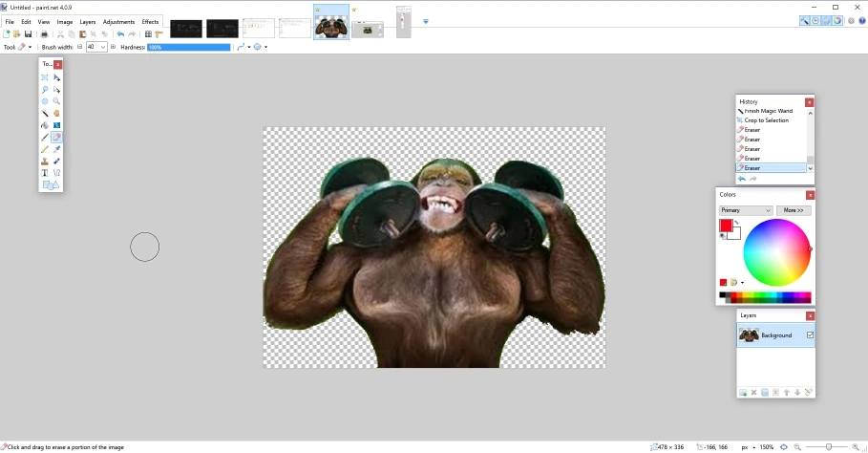Select the Move Selected Pixels tool
This screenshot has width=868, height=453.
[x=56, y=77]
